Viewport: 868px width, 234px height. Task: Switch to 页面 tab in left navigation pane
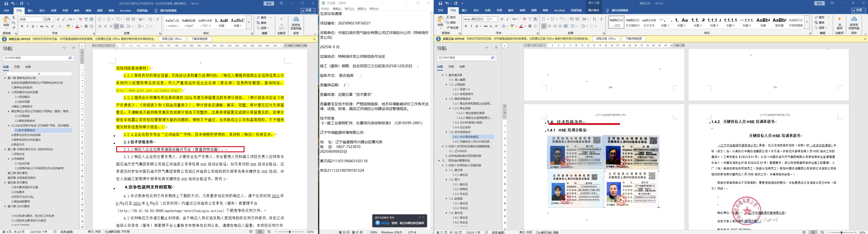pyautogui.click(x=17, y=67)
